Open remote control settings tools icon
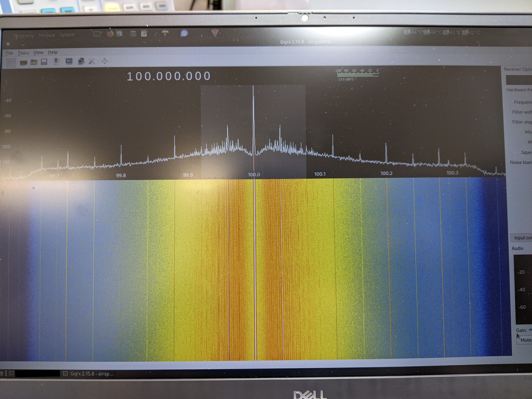532x399 pixels. (x=92, y=61)
